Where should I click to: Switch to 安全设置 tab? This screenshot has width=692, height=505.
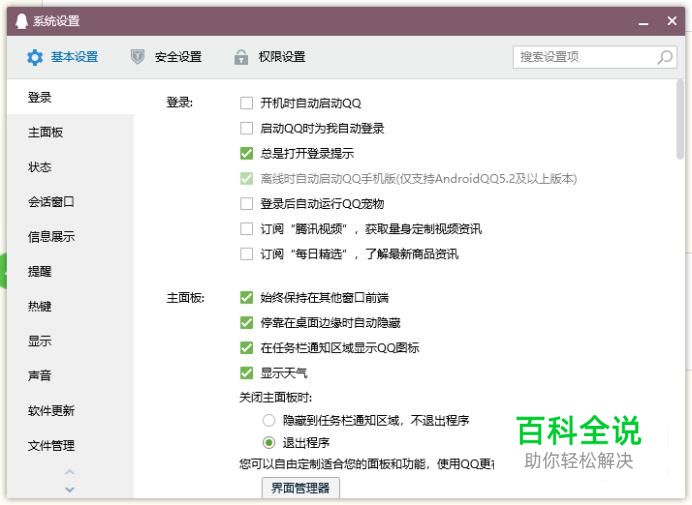tap(166, 57)
